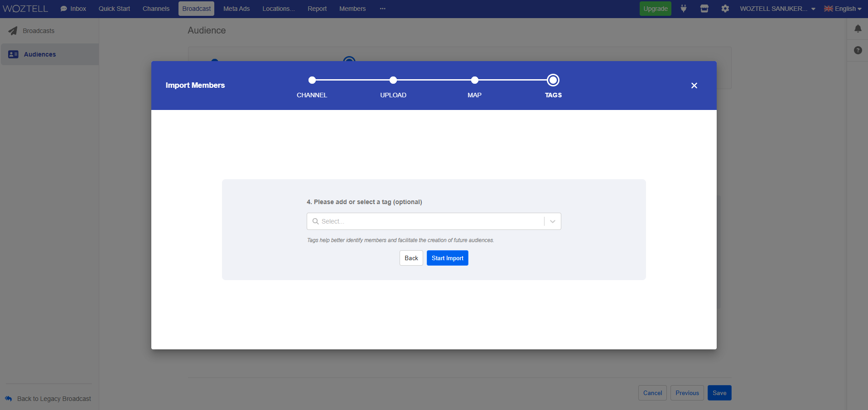868x410 pixels.
Task: Open the help question mark icon
Action: [858, 50]
